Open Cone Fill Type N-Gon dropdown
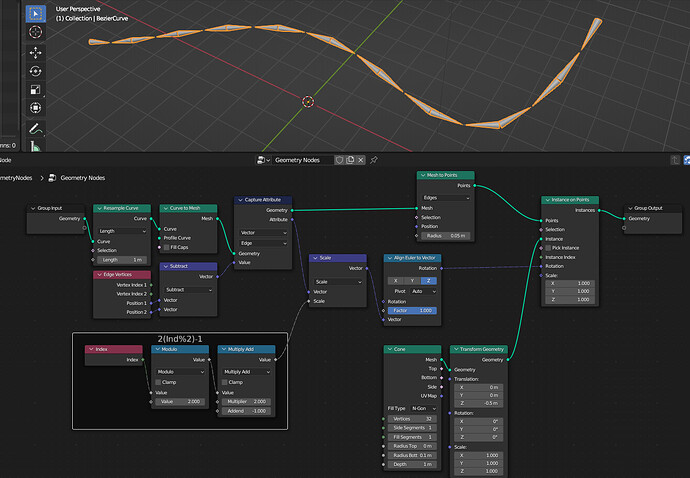 coord(423,408)
